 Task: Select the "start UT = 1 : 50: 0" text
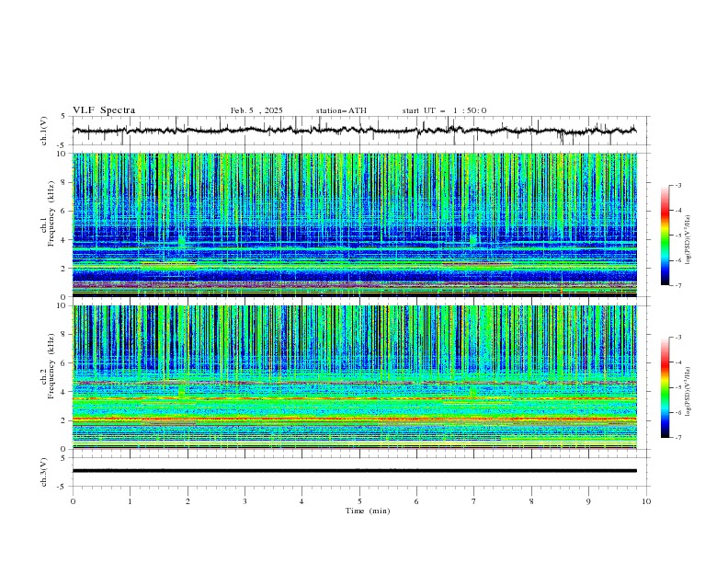(444, 110)
